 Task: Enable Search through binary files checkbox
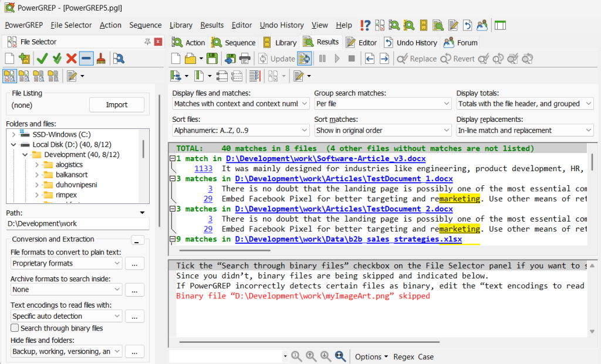[15, 328]
